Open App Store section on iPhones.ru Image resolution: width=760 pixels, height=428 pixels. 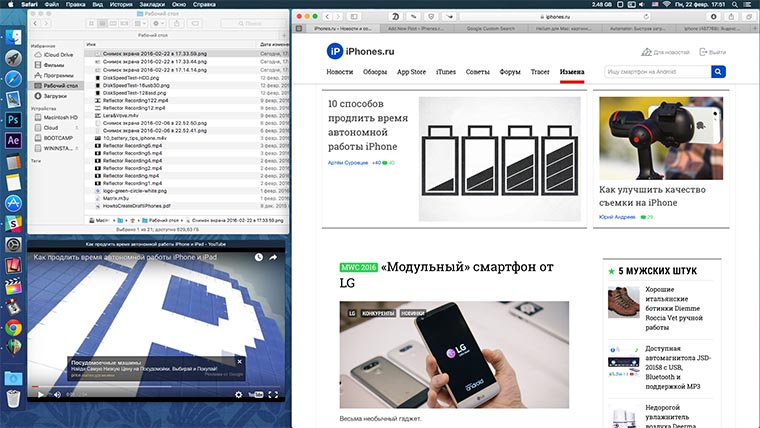point(412,72)
